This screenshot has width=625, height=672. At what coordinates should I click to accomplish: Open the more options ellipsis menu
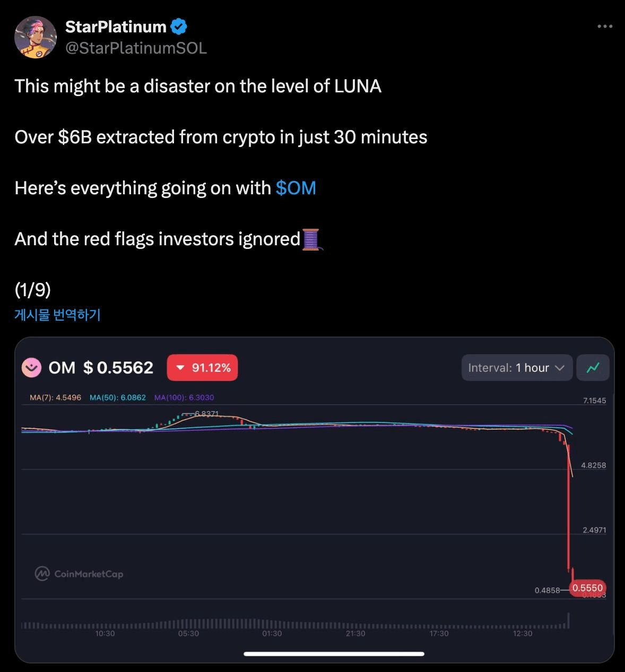click(x=604, y=27)
